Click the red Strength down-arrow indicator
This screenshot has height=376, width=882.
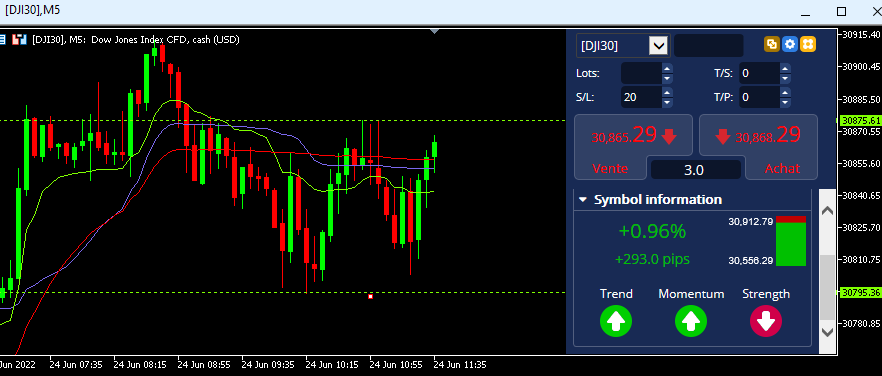(x=766, y=321)
